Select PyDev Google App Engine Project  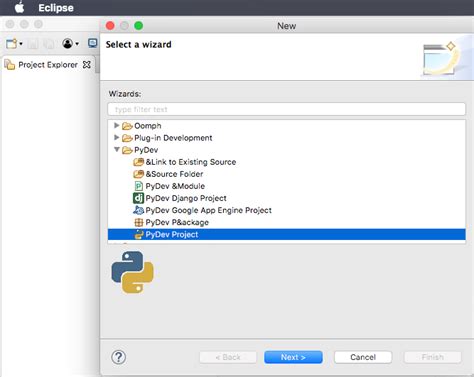point(208,210)
